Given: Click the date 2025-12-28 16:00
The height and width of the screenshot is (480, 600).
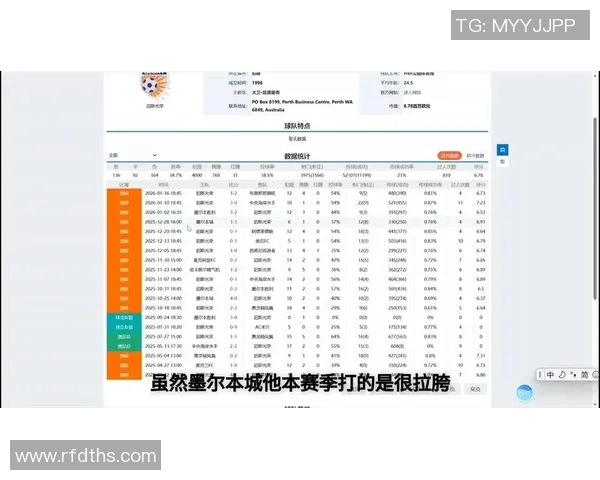Looking at the screenshot, I should [x=163, y=222].
